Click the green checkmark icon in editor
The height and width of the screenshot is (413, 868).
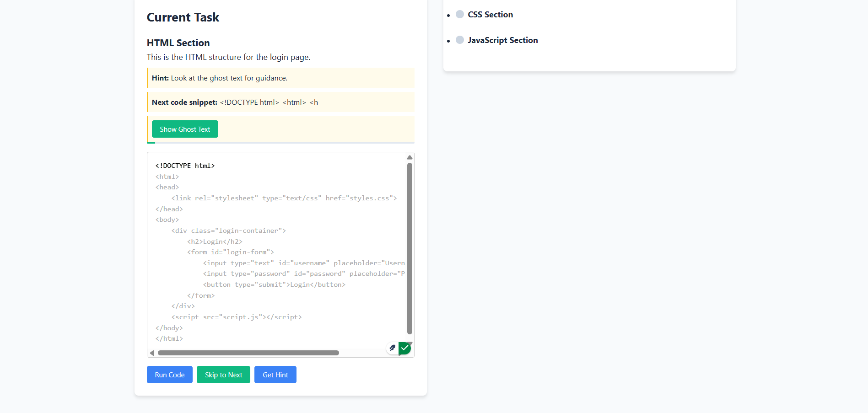[x=405, y=348]
